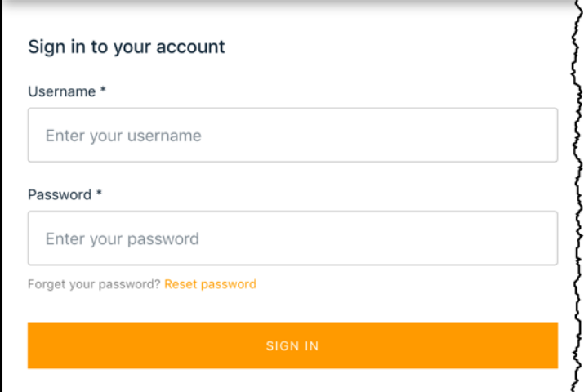The width and height of the screenshot is (584, 392).
Task: Click the word 'password' in the orange link
Action: pos(229,284)
